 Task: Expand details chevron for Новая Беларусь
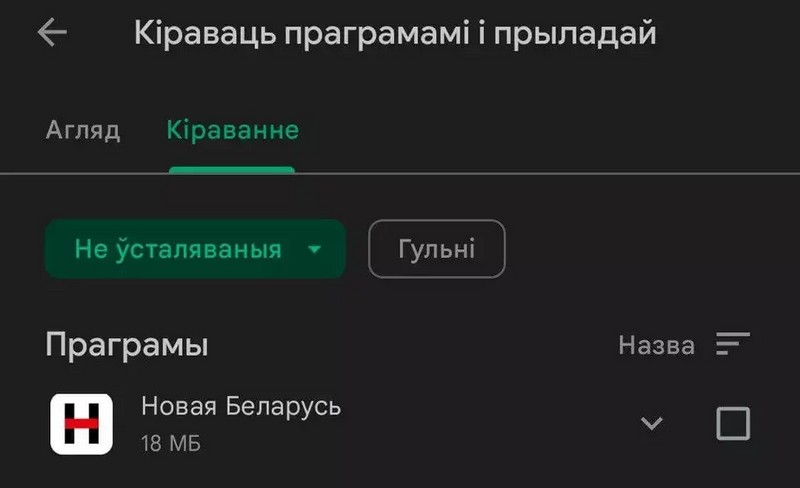tap(652, 423)
